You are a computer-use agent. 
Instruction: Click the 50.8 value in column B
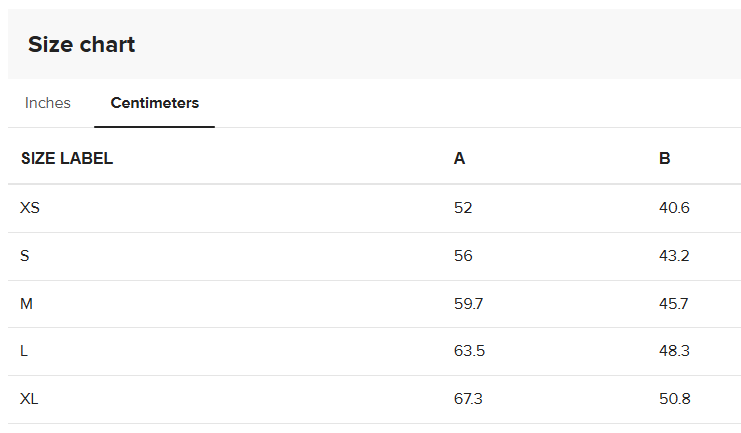pos(674,399)
